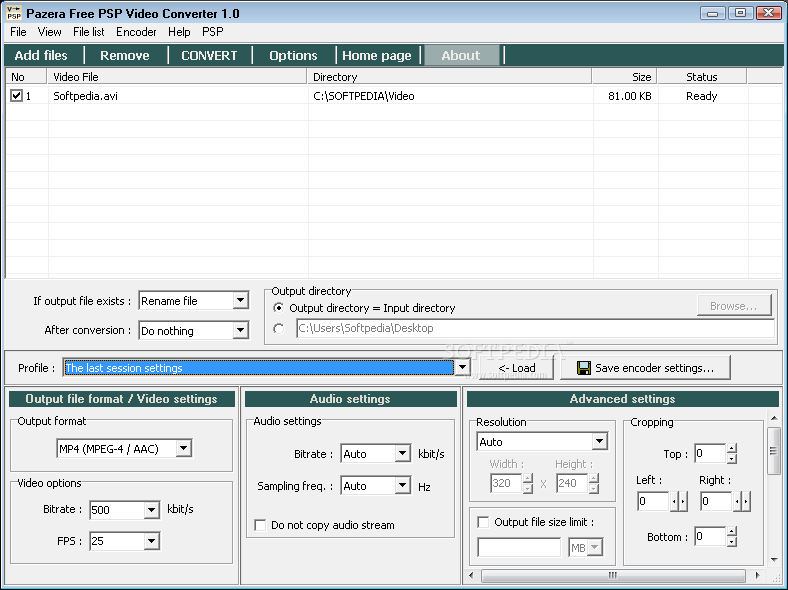Click the cropping Right value field
Screen dimensions: 788x590
[x=716, y=502]
